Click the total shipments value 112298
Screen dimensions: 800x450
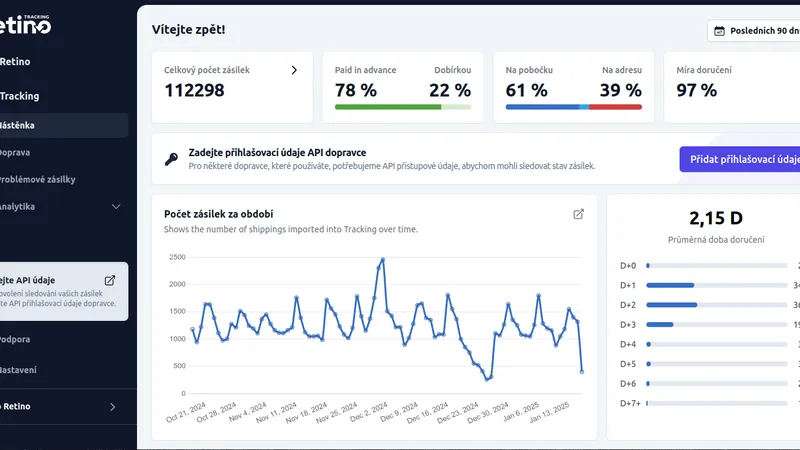tap(194, 90)
